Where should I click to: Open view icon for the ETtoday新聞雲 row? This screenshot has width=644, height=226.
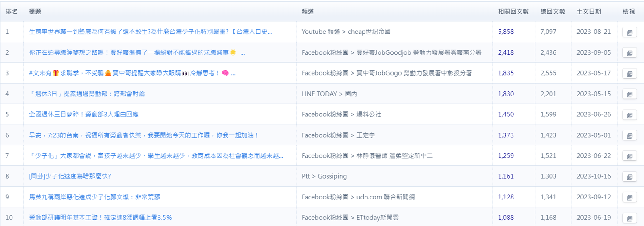pyautogui.click(x=629, y=218)
